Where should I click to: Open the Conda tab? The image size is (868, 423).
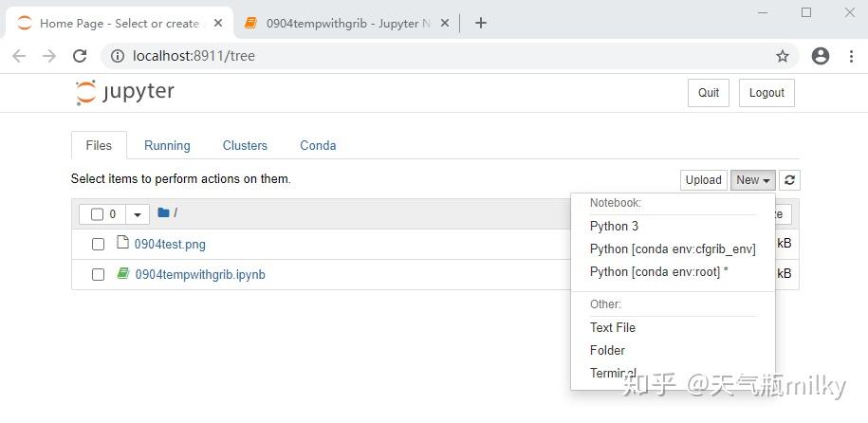318,145
